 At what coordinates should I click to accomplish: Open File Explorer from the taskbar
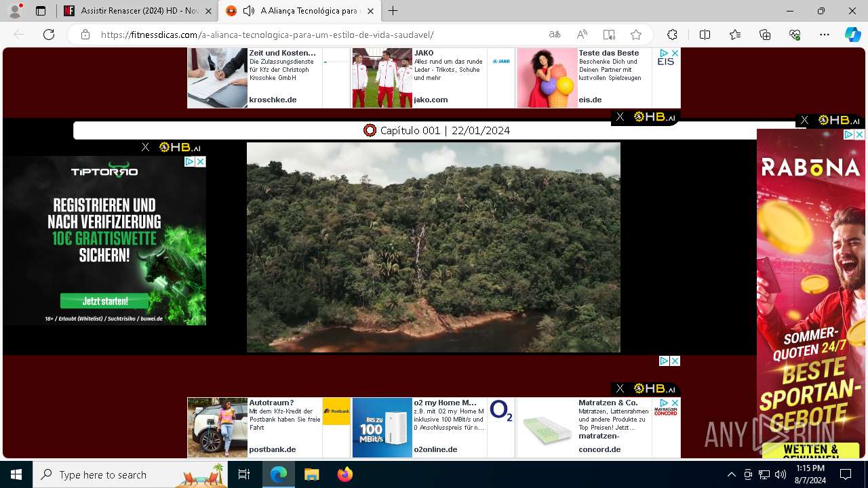[x=311, y=474]
